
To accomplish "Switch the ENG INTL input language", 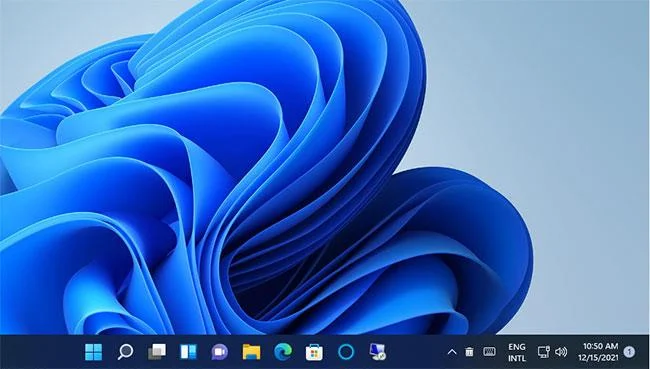I will pos(517,352).
